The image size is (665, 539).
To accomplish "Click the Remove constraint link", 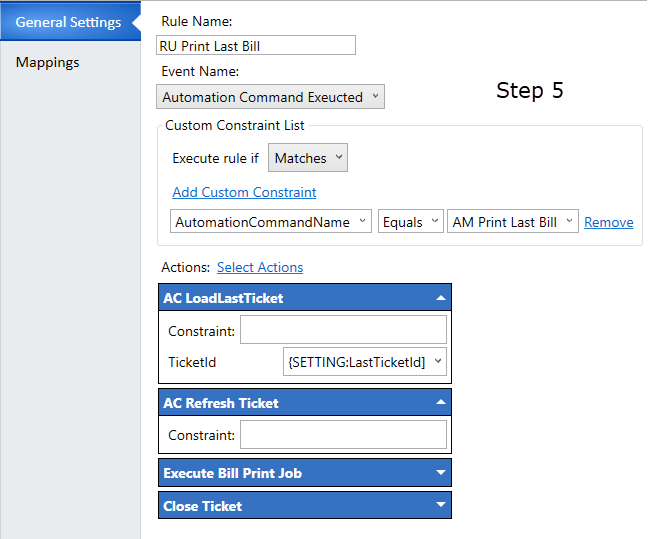I will click(x=608, y=222).
